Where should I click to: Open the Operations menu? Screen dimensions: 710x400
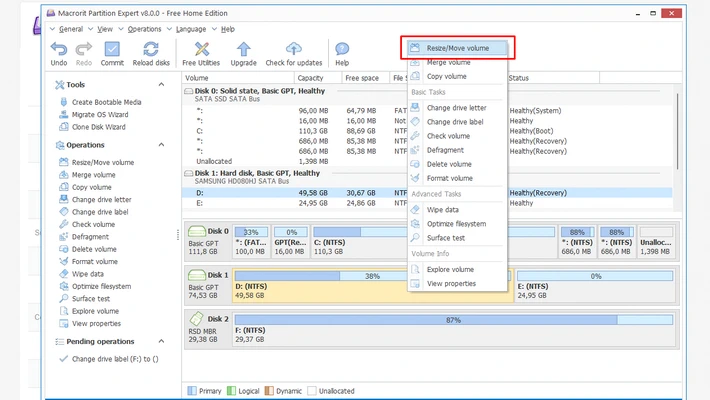pos(144,29)
